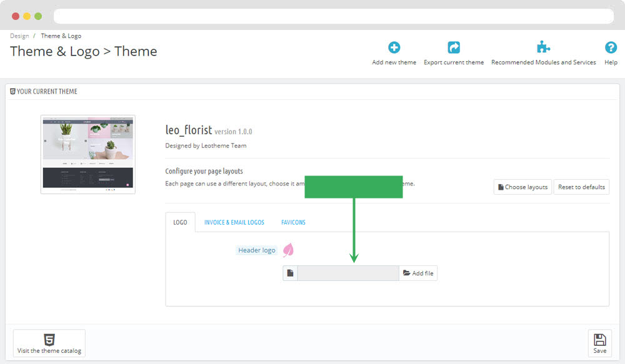The width and height of the screenshot is (625, 364).
Task: Open the INVOICE & EMAIL LOGOS tab
Action: tap(234, 222)
